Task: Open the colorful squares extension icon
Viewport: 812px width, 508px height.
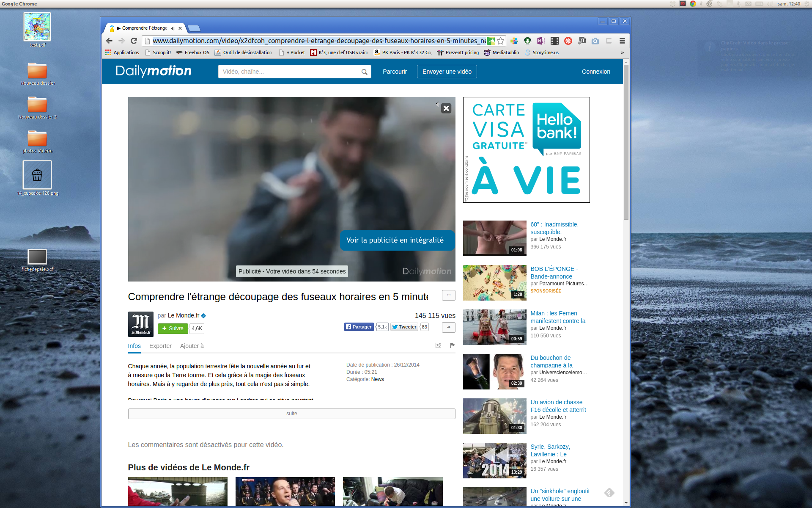Action: click(514, 41)
